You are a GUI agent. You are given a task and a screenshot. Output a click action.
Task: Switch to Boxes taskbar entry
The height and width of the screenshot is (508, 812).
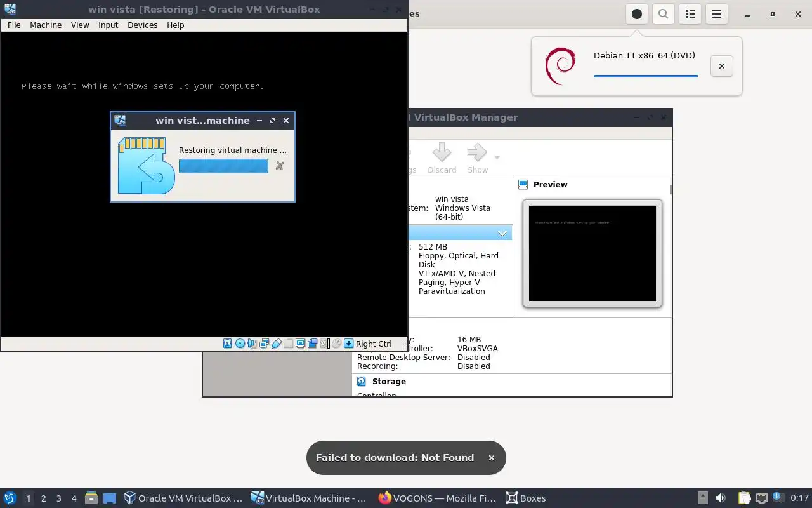point(526,498)
